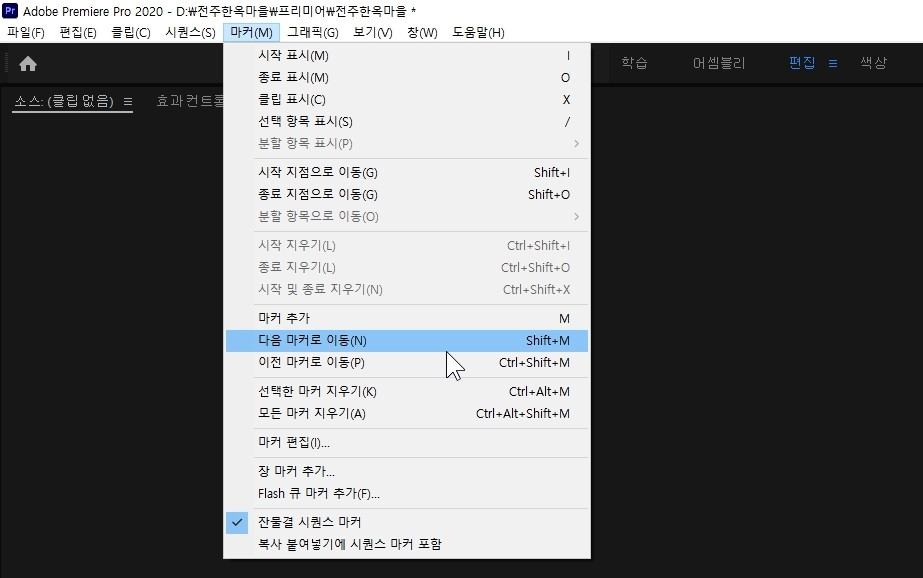Select 시작 지점으로 이동(G)
Image resolution: width=923 pixels, height=578 pixels.
pos(407,172)
